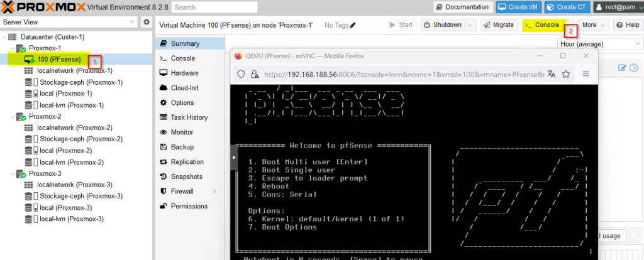Open localnetwork (Proxmox-3) entry
This screenshot has height=260, width=644.
click(x=74, y=185)
